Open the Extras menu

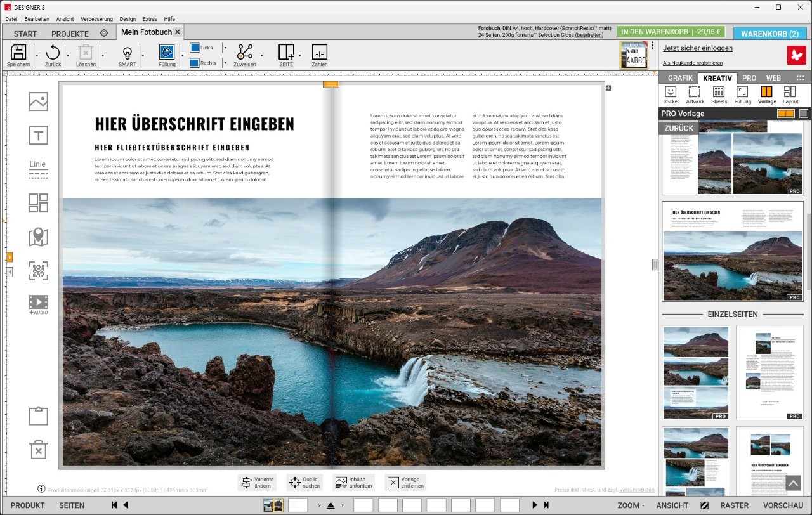pyautogui.click(x=150, y=19)
